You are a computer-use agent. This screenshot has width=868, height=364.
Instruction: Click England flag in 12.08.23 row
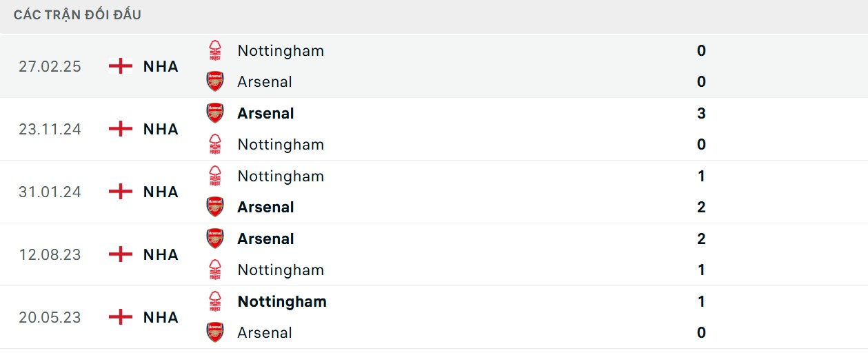(x=121, y=254)
